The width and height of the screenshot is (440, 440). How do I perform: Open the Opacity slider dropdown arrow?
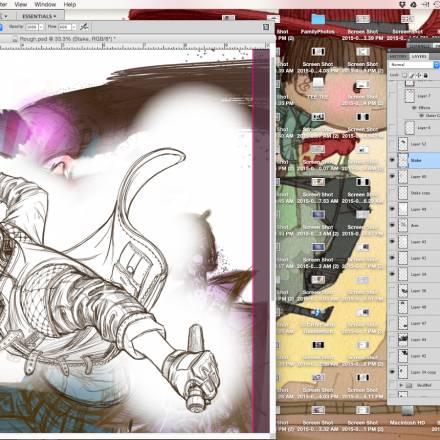click(x=41, y=27)
